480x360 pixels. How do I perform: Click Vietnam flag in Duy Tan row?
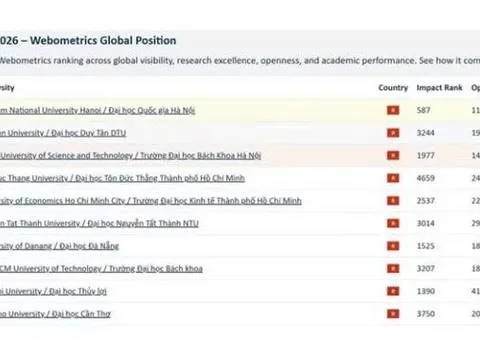tap(393, 133)
